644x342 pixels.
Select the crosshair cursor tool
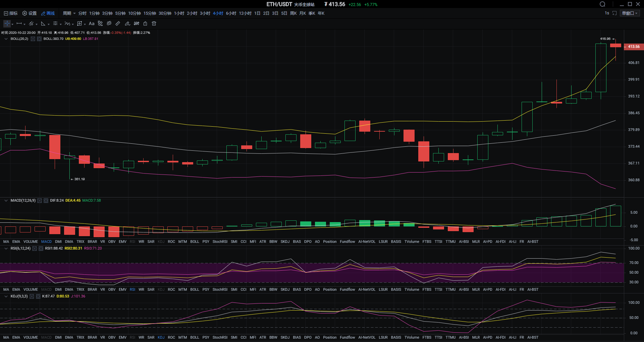coord(7,23)
